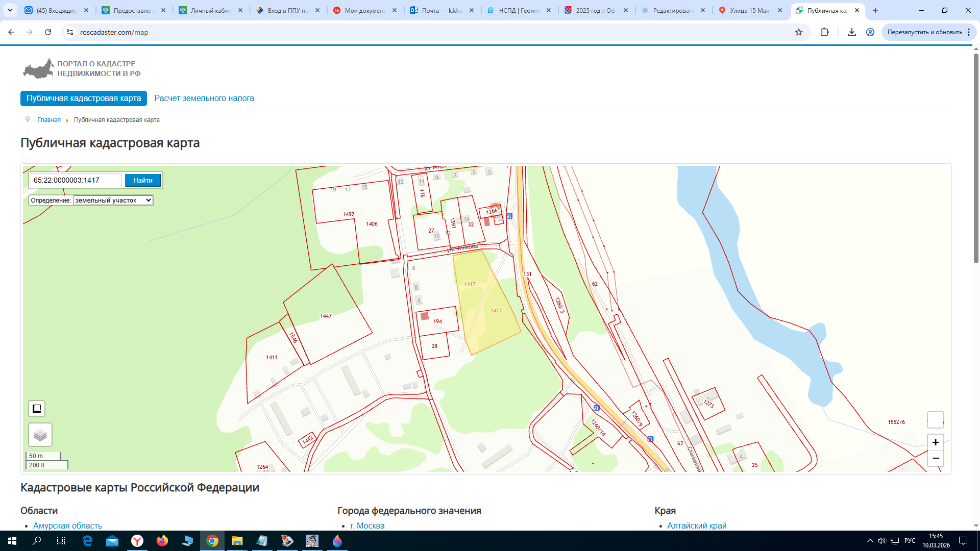Open browser extensions puzzle icon
This screenshot has height=551, width=980.
coord(824,32)
